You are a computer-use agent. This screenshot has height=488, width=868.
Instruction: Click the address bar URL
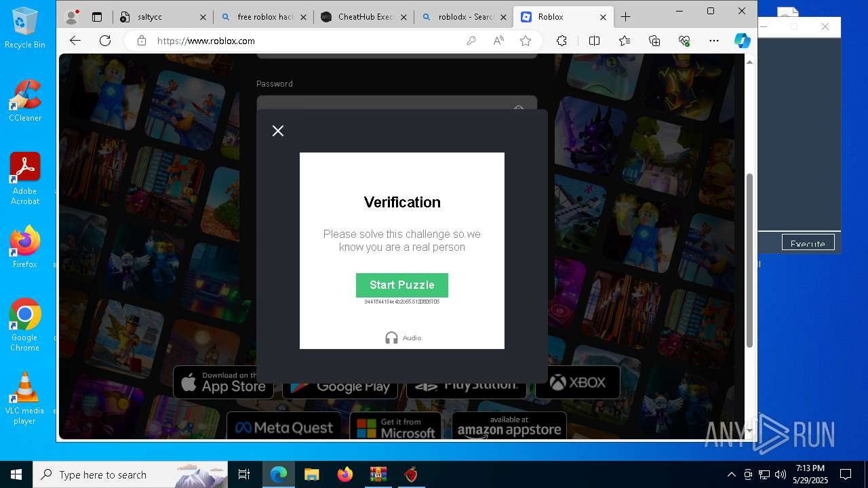pyautogui.click(x=206, y=41)
